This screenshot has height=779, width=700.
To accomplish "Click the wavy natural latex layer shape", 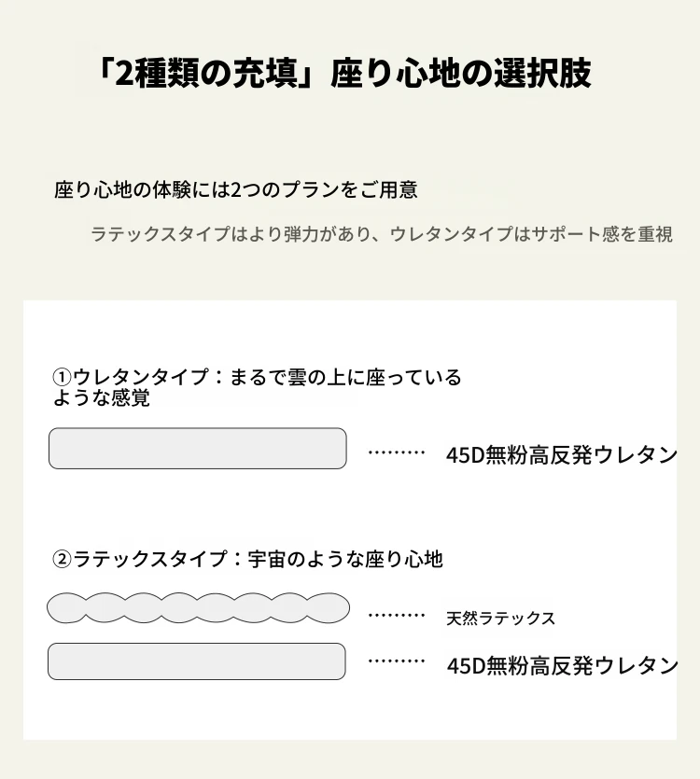I will point(198,608).
